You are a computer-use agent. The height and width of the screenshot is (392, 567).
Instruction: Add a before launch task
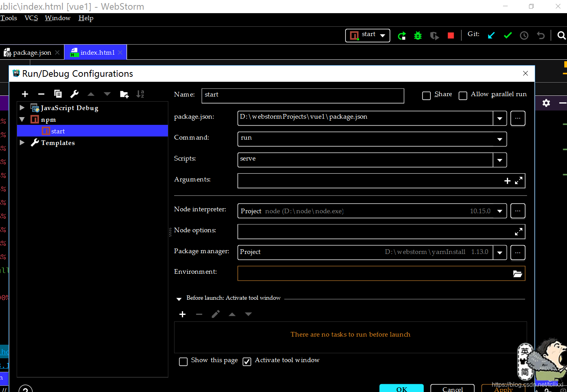tap(183, 314)
